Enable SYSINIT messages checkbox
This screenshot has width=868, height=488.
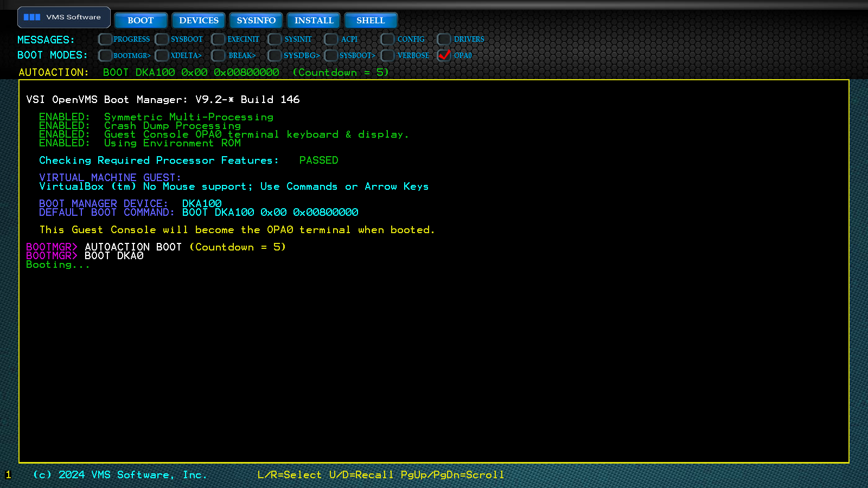[275, 40]
